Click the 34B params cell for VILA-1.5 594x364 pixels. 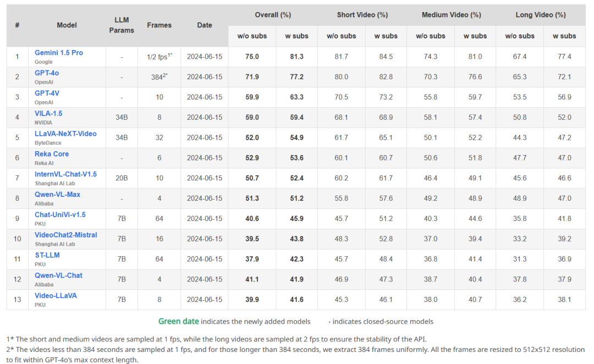coord(122,118)
